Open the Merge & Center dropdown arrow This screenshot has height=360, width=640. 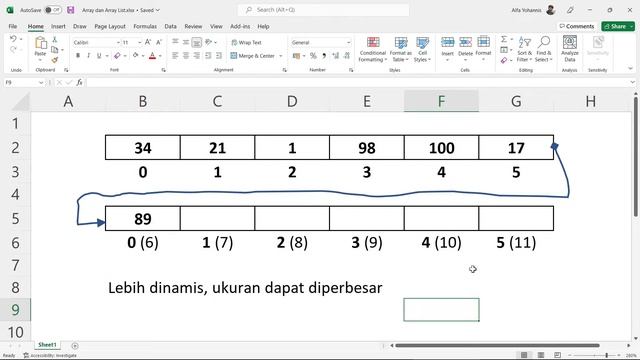coord(281,56)
